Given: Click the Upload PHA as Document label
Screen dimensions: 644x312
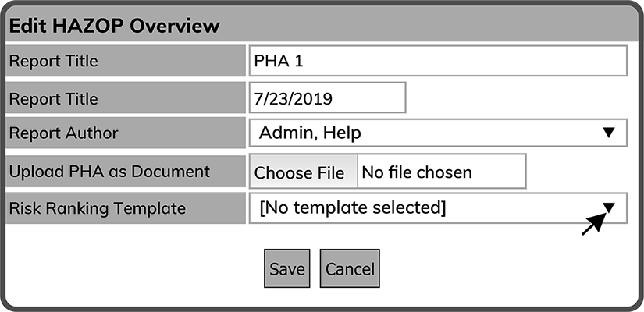Looking at the screenshot, I should (x=126, y=171).
